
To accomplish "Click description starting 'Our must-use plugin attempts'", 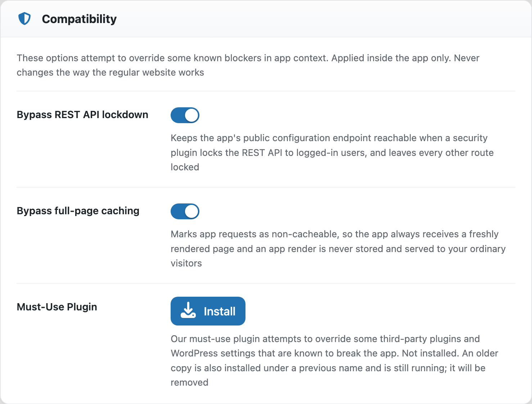I will [334, 360].
